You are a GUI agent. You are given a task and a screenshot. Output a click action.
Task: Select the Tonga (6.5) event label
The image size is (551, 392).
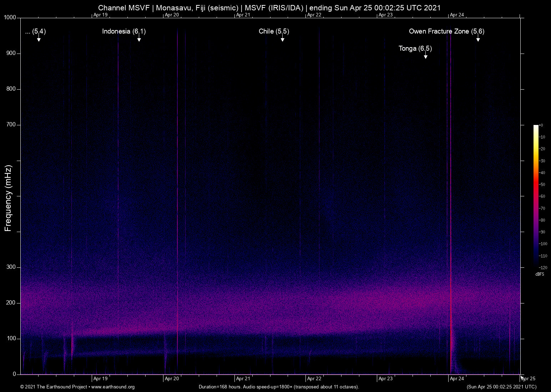tap(415, 49)
